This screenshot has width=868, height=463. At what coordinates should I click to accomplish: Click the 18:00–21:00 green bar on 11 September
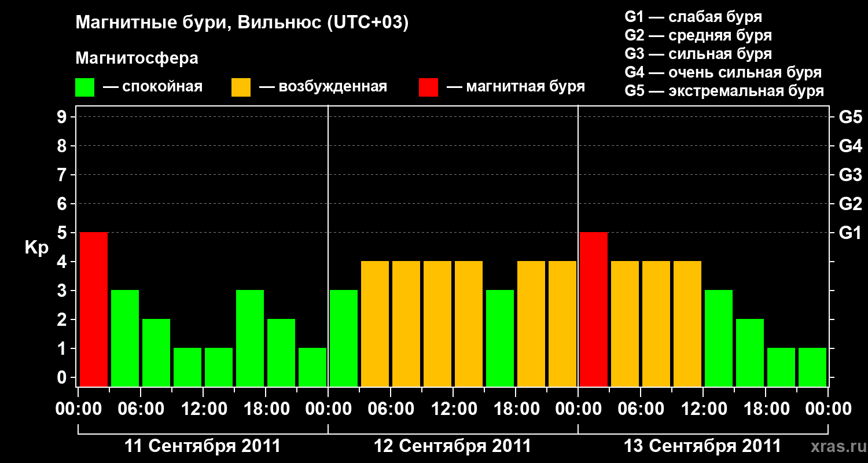click(281, 353)
